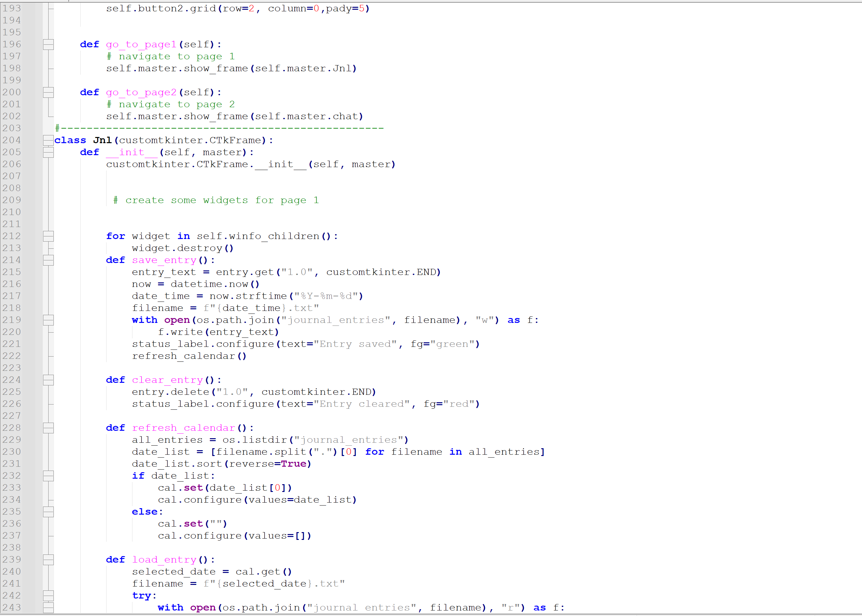Collapse the save_entry function fold marker
Image resolution: width=862 pixels, height=616 pixels.
tap(48, 260)
